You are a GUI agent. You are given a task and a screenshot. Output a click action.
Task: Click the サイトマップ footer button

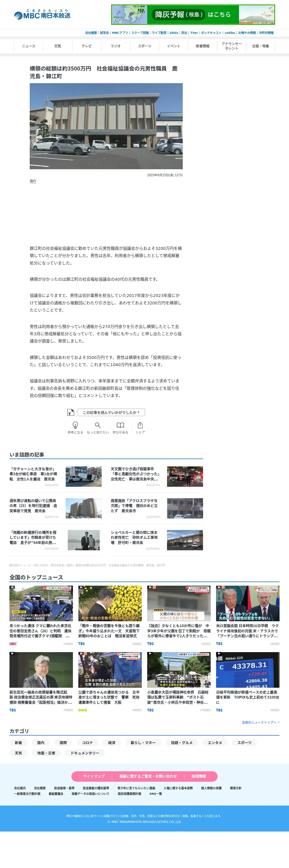(94, 776)
